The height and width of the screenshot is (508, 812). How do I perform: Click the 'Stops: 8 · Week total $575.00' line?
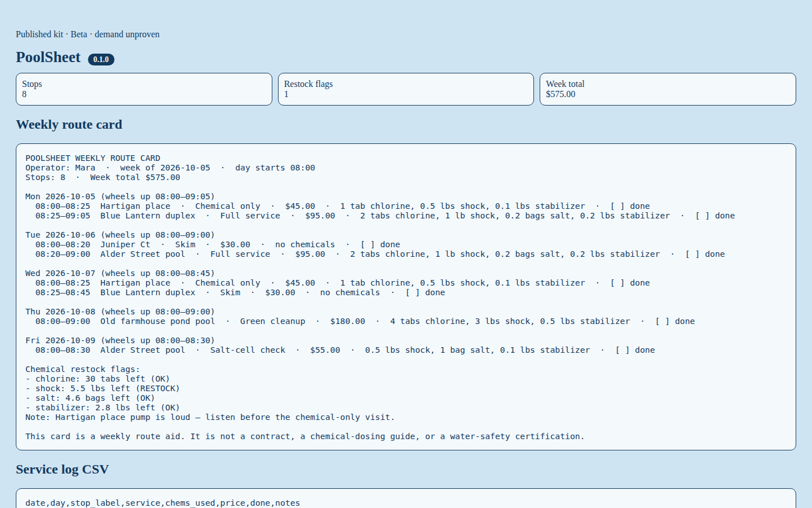(103, 177)
